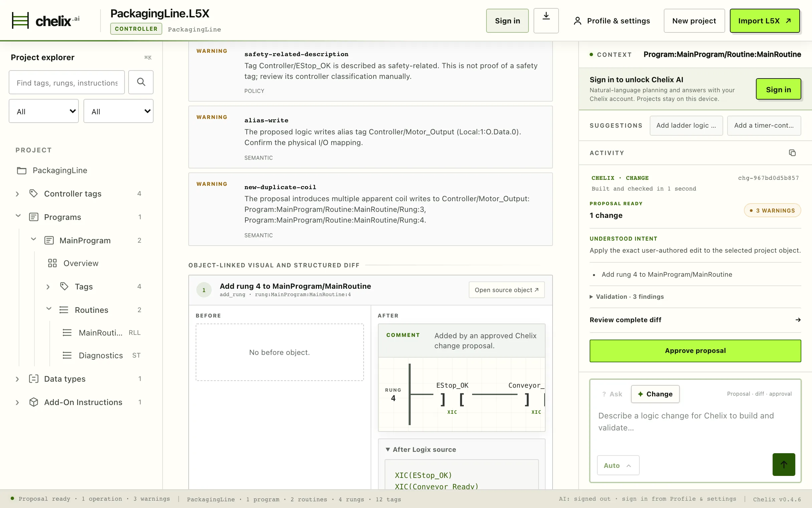Click the Overview grid icon

52,263
